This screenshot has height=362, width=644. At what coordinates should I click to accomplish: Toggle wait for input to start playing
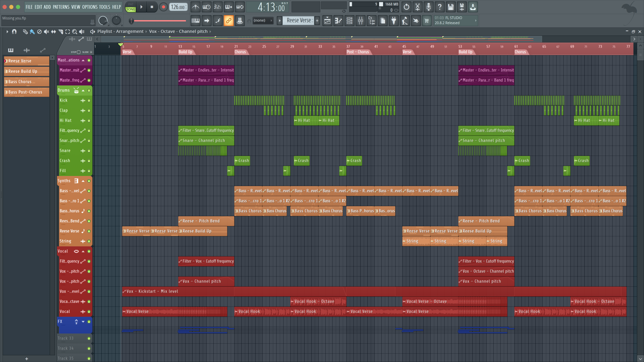207,7
